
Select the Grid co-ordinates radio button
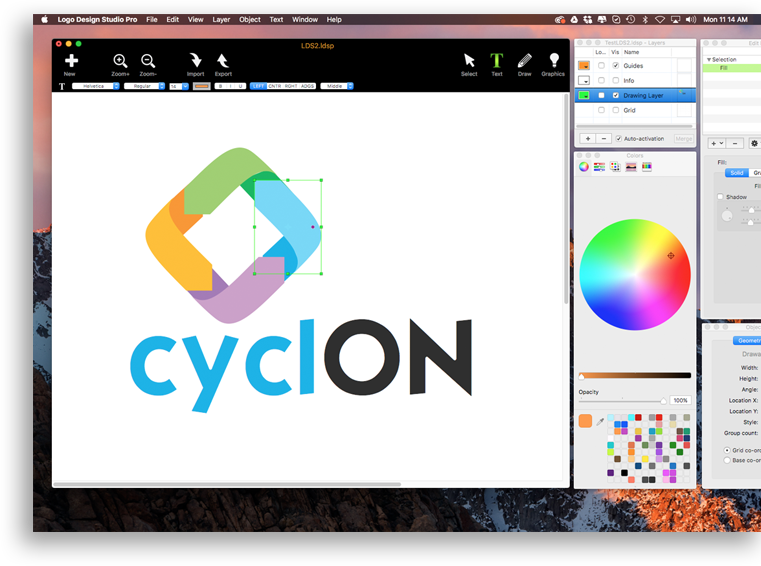click(x=727, y=450)
